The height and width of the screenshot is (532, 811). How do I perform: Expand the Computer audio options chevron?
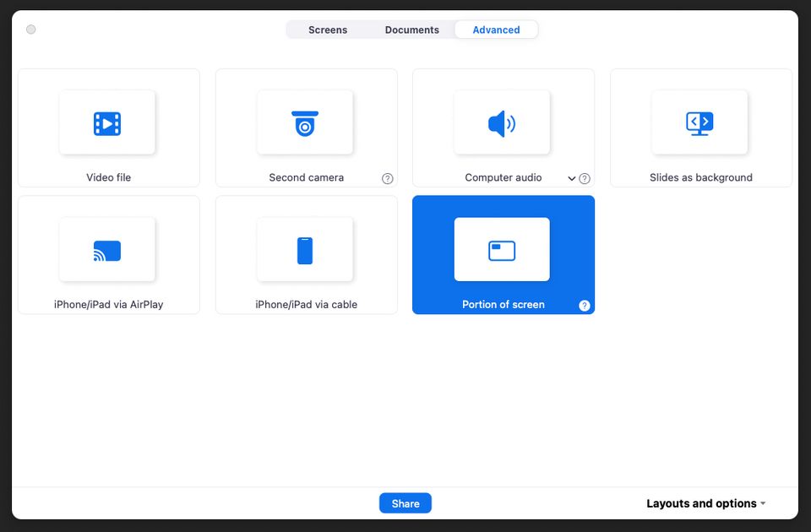571,178
